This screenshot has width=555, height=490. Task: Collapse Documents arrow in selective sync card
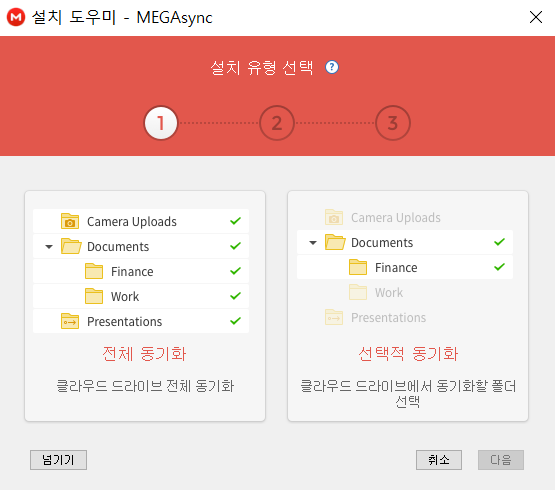click(313, 243)
